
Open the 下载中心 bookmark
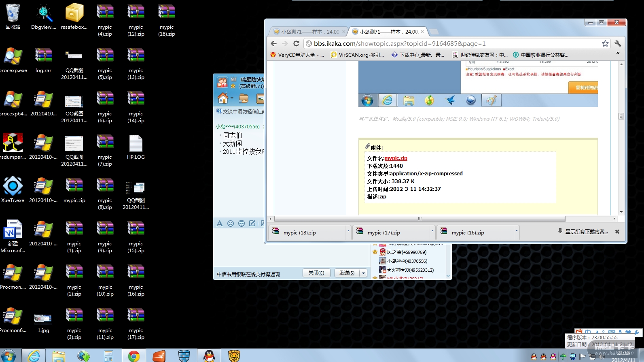[417, 55]
